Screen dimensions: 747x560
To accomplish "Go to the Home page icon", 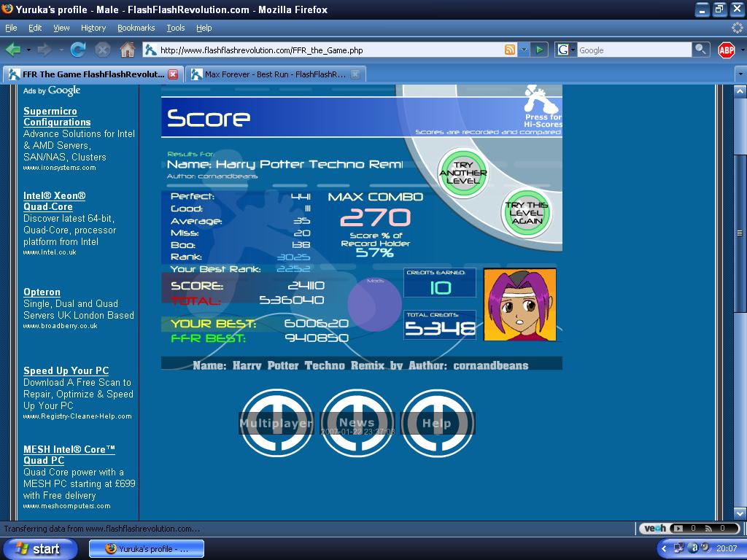I will (x=127, y=50).
